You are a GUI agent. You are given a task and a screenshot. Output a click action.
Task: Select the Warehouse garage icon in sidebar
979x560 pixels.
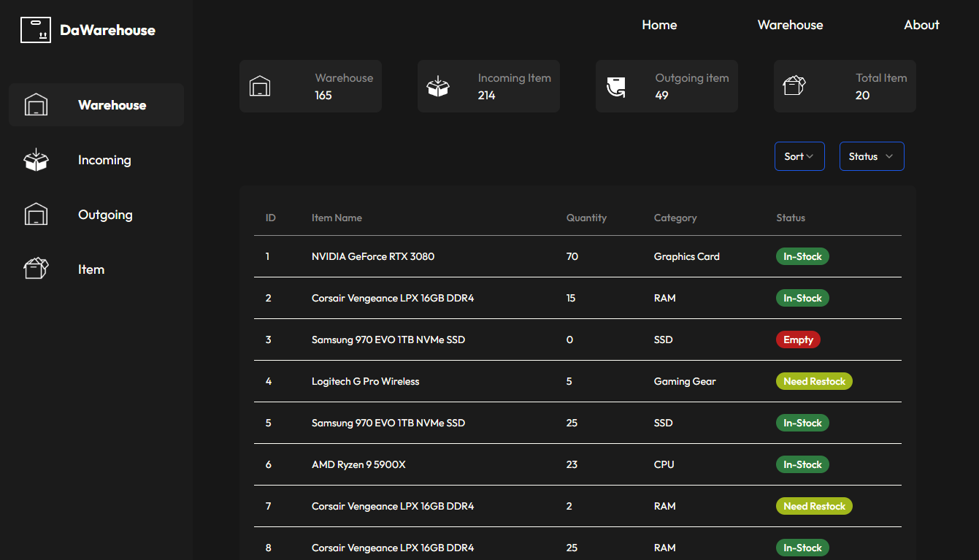click(36, 105)
